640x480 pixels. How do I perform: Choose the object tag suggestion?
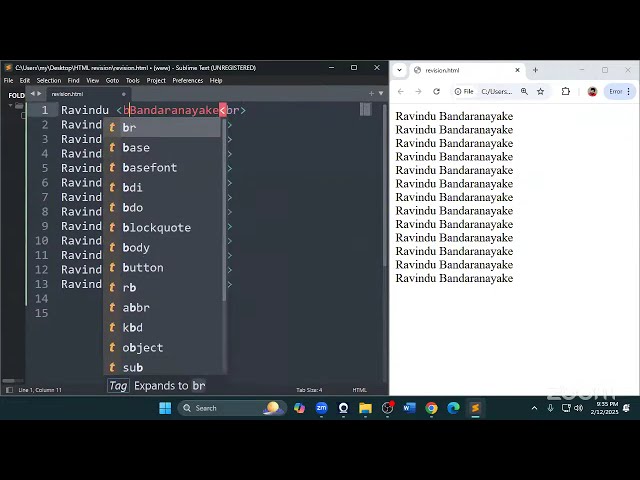[x=162, y=347]
